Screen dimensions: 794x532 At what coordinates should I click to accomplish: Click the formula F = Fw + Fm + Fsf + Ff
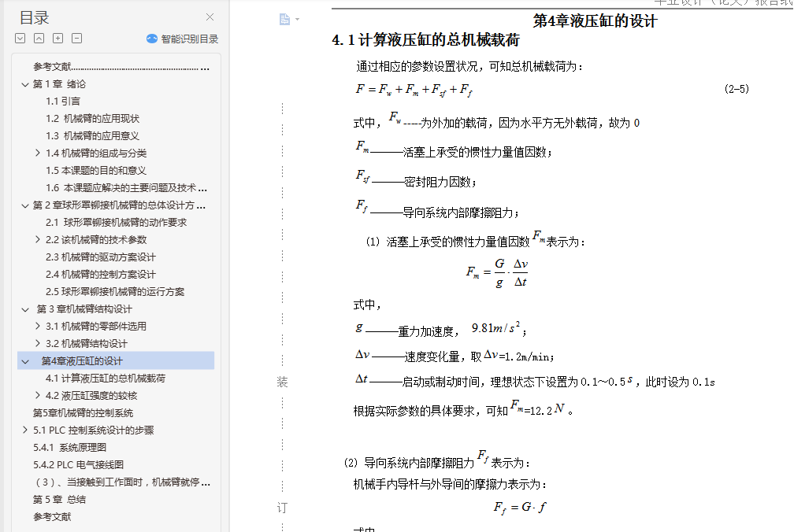(x=414, y=90)
